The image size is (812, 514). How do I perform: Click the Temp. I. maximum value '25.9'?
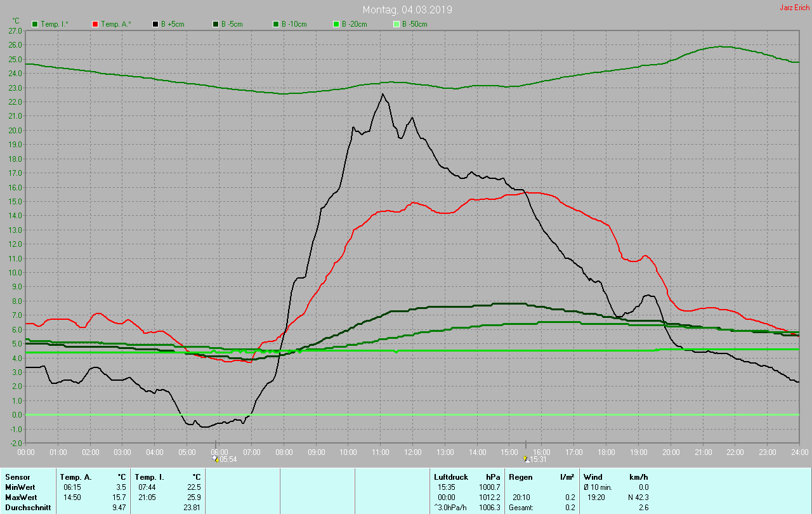[x=194, y=498]
